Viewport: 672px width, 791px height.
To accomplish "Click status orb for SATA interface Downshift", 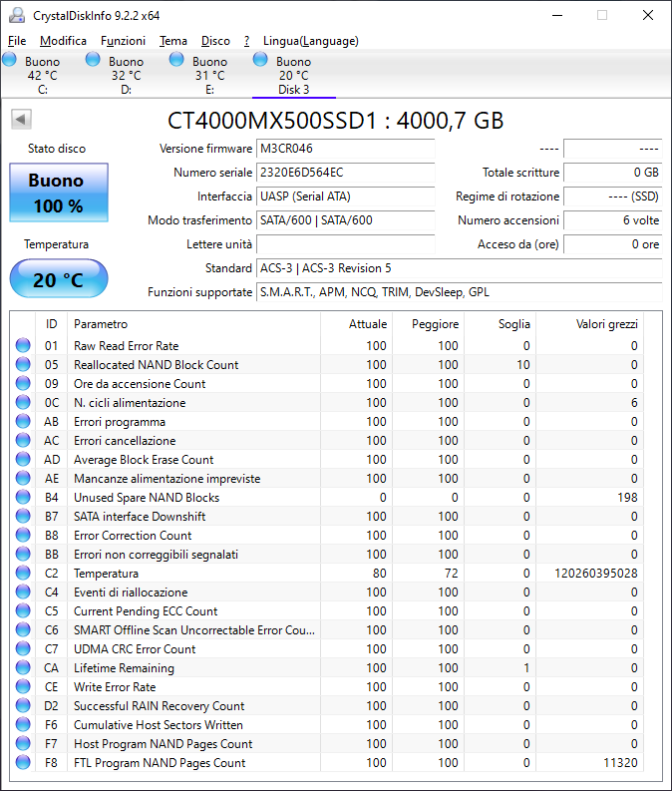I will click(x=23, y=516).
